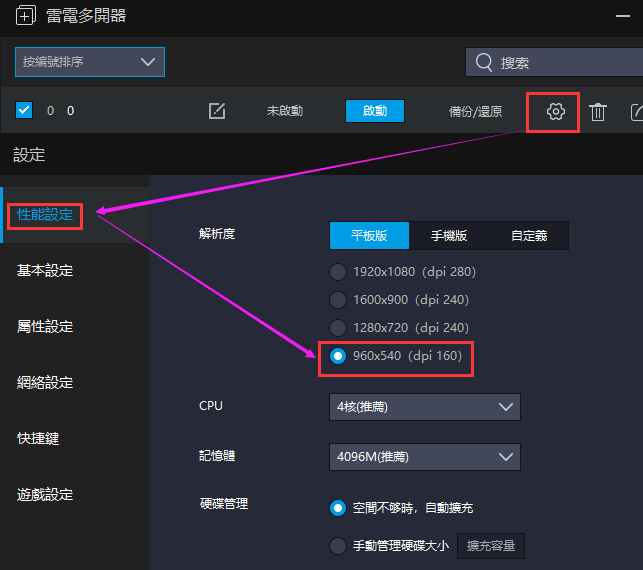643x570 pixels.
Task: Click the add-instance icon beside 雷電多開器
Action: [25, 16]
